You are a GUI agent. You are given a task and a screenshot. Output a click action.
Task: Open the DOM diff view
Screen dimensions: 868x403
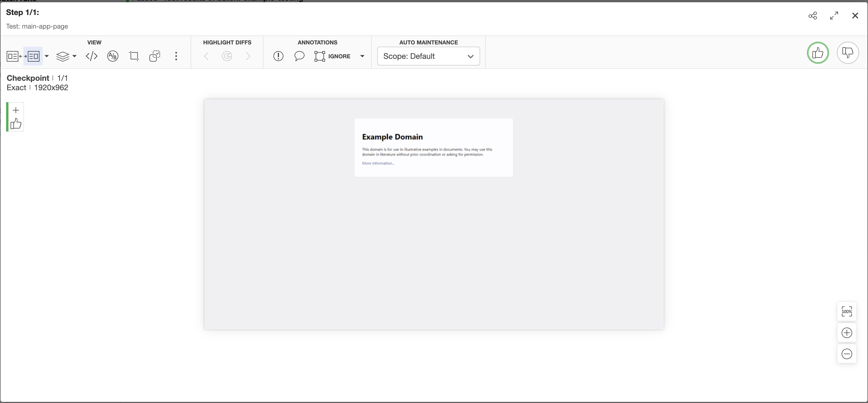pyautogui.click(x=91, y=56)
